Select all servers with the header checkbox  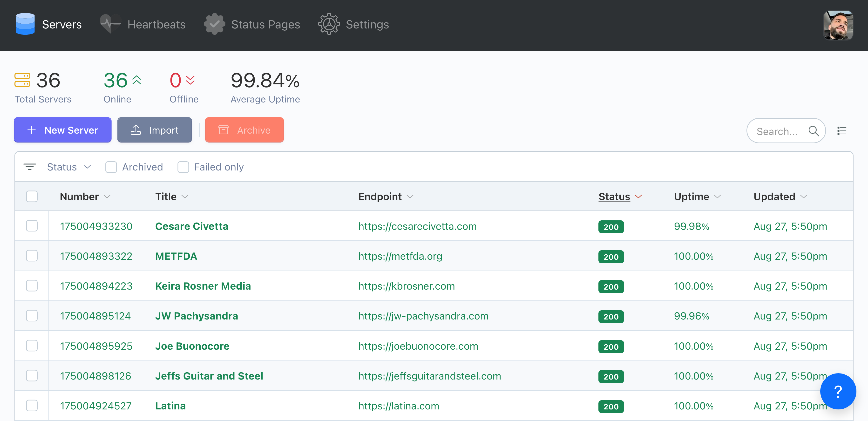coord(32,196)
